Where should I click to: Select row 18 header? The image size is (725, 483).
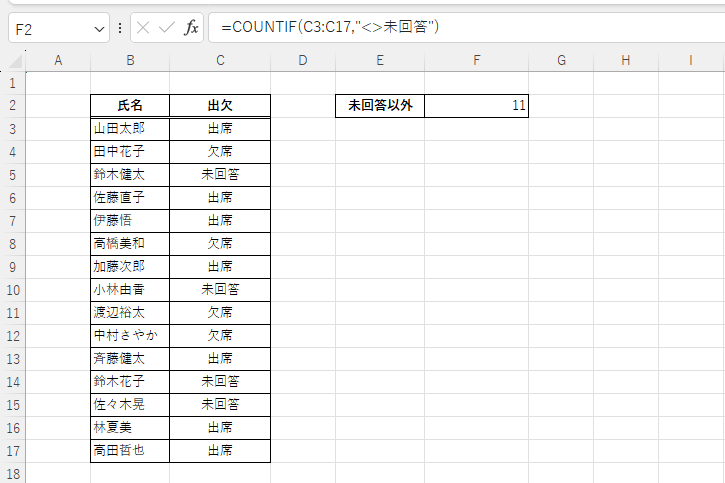pos(12,473)
